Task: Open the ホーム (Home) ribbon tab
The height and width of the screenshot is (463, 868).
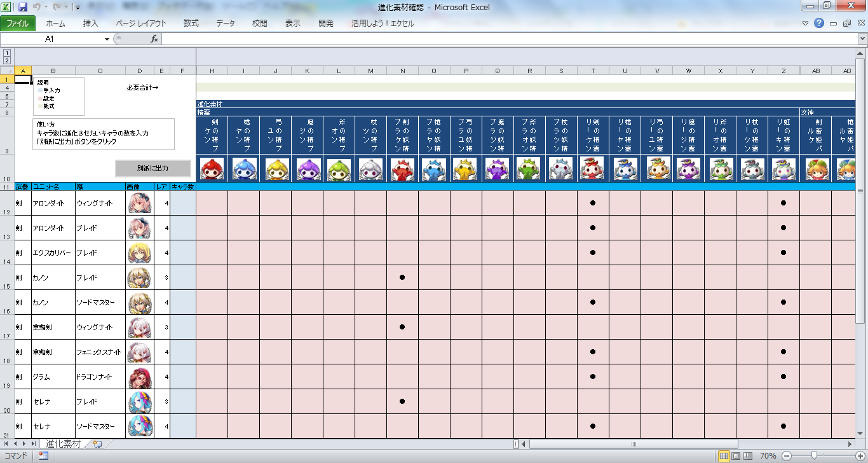Action: (x=56, y=24)
